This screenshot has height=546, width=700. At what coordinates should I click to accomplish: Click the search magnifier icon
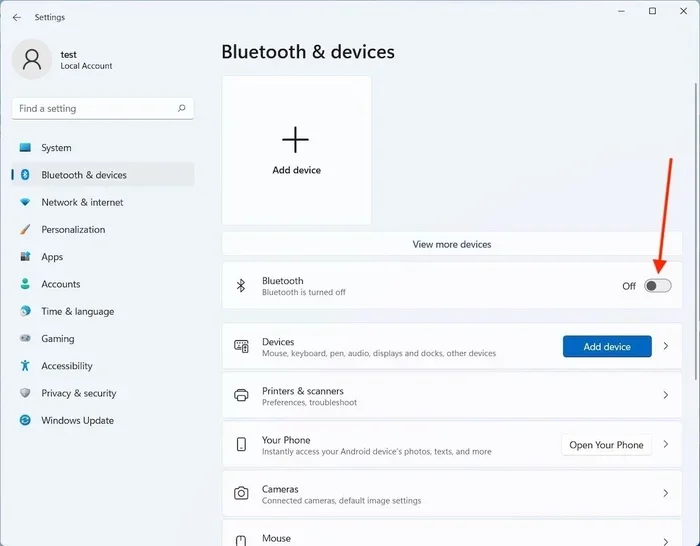[x=181, y=108]
